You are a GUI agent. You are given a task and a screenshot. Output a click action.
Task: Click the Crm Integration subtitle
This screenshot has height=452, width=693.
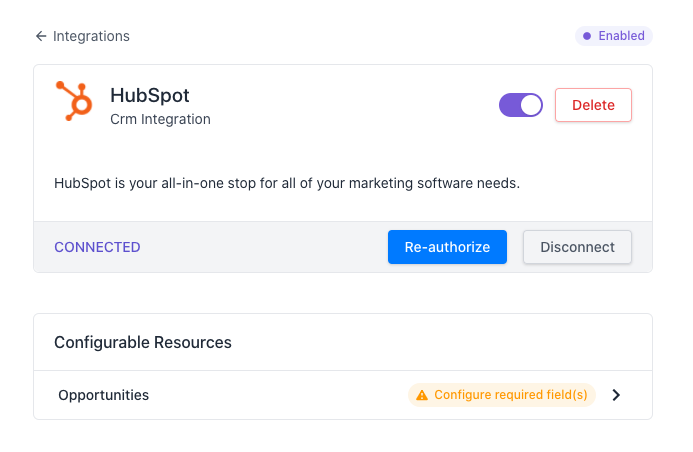click(x=160, y=119)
